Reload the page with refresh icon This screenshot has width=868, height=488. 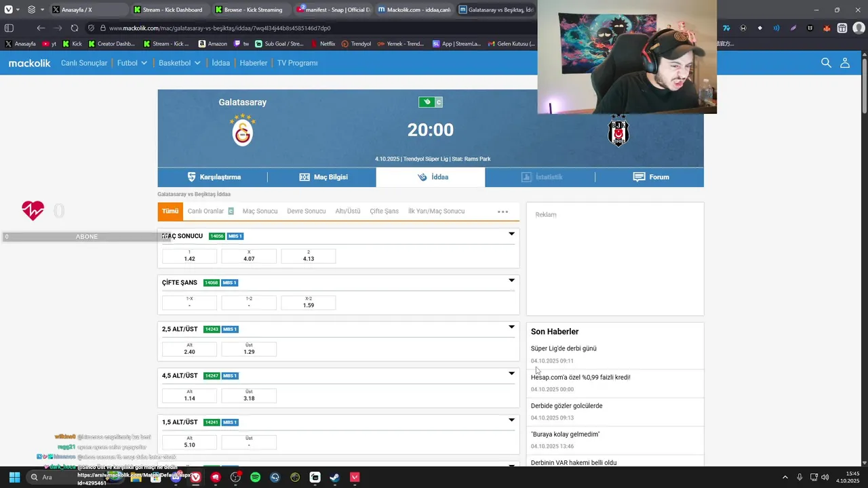(x=75, y=28)
